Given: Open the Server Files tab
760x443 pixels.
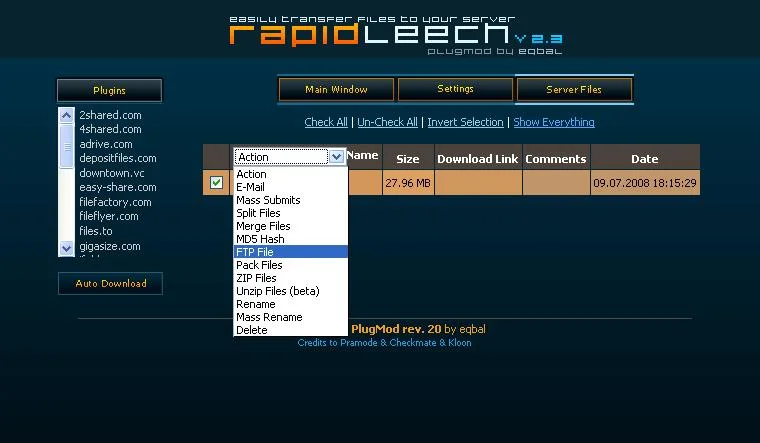Looking at the screenshot, I should pos(574,90).
